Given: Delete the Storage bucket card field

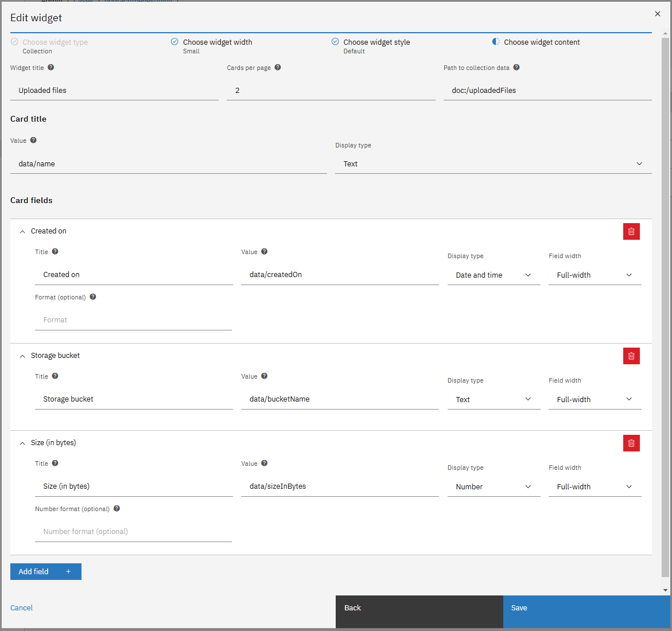Looking at the screenshot, I should 631,356.
